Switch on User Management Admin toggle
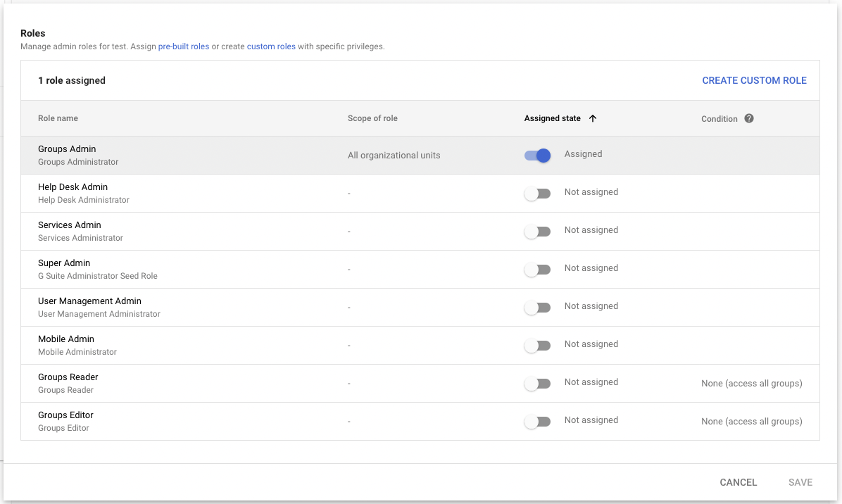This screenshot has width=842, height=504. (538, 308)
